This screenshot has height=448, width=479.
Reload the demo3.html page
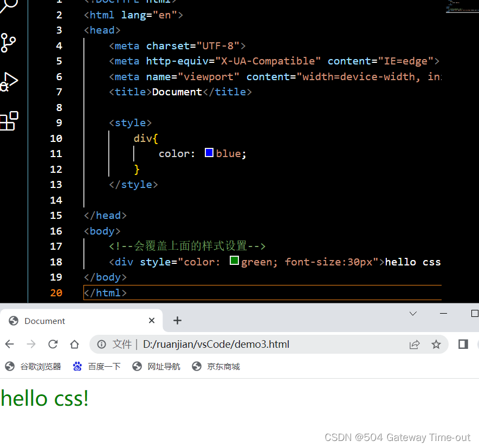pyautogui.click(x=53, y=344)
